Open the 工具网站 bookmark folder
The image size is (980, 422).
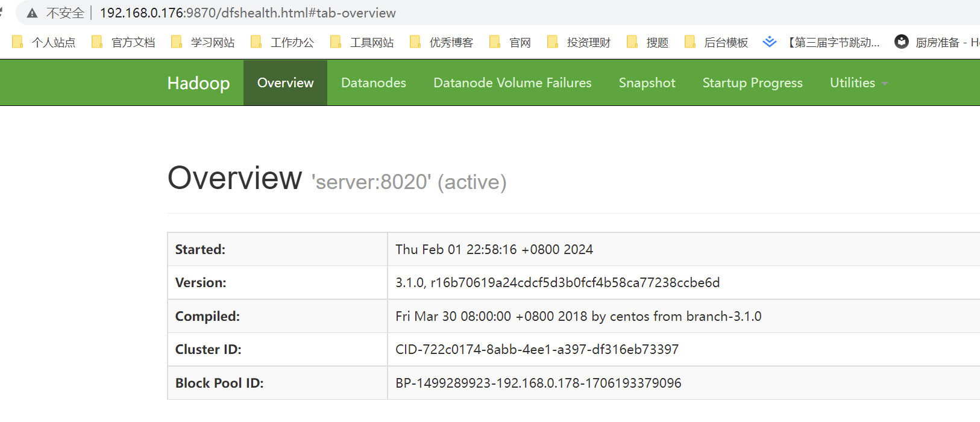362,42
